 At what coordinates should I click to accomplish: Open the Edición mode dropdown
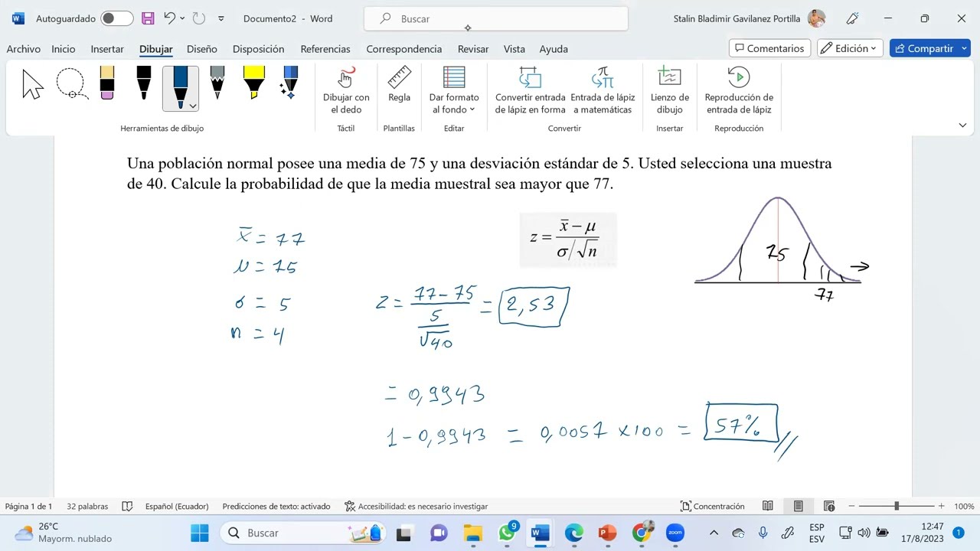(850, 48)
